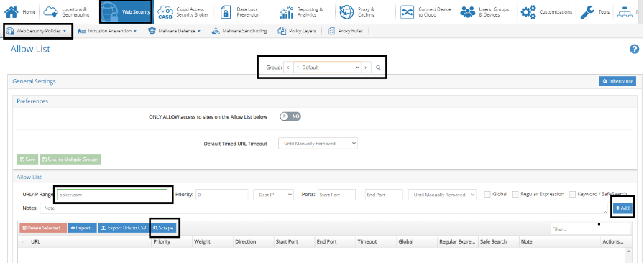Click the Filter search box
644x263 pixels.
pyautogui.click(x=590, y=229)
